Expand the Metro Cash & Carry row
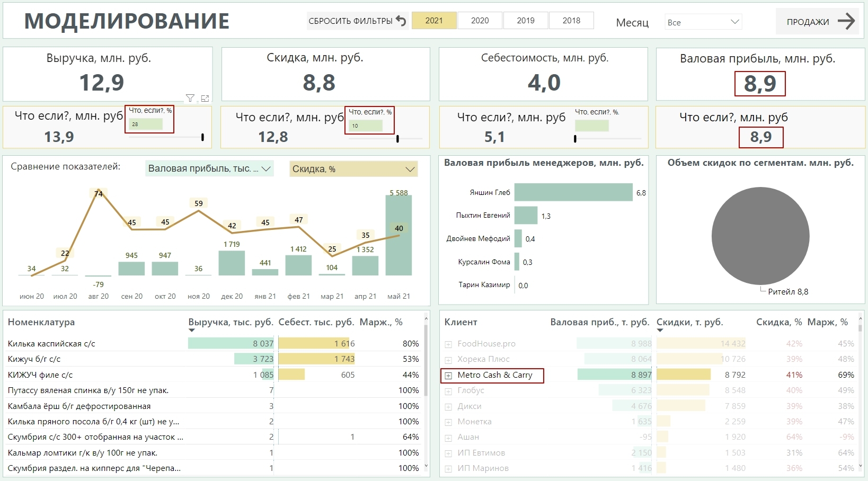868x481 pixels. click(x=448, y=376)
